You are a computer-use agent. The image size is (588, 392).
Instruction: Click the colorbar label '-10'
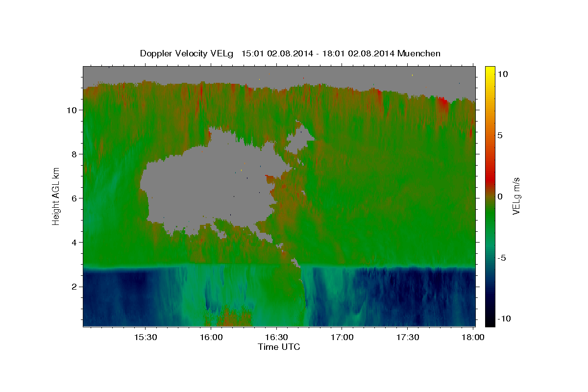coord(504,319)
